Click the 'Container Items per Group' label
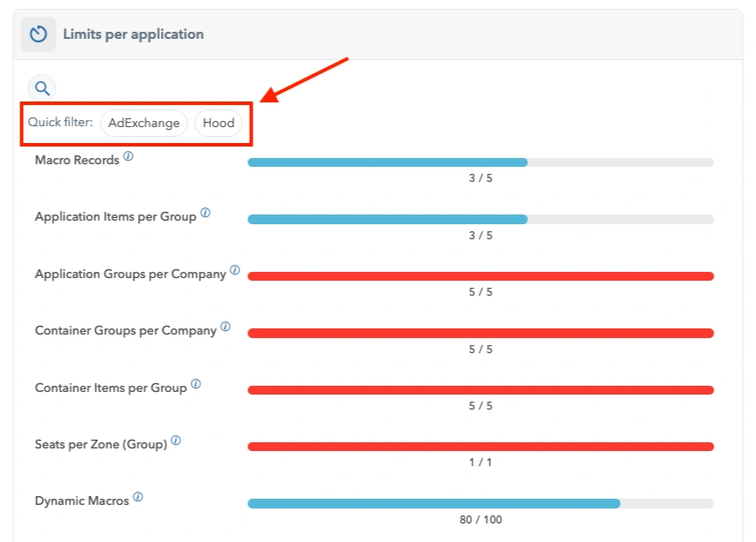The image size is (756, 542). tap(111, 388)
